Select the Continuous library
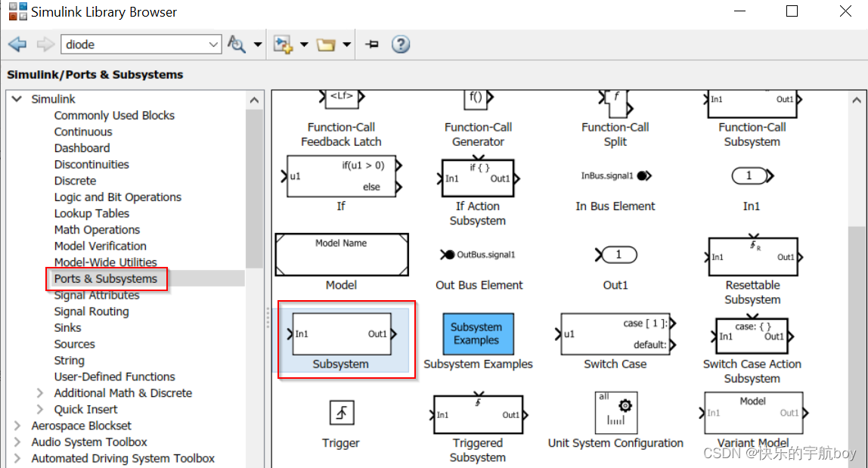This screenshot has height=468, width=868. pos(83,132)
